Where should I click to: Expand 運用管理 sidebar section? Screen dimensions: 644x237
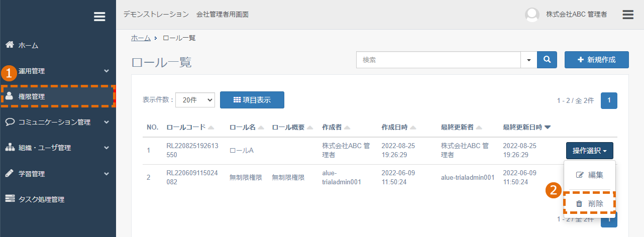[x=58, y=71]
